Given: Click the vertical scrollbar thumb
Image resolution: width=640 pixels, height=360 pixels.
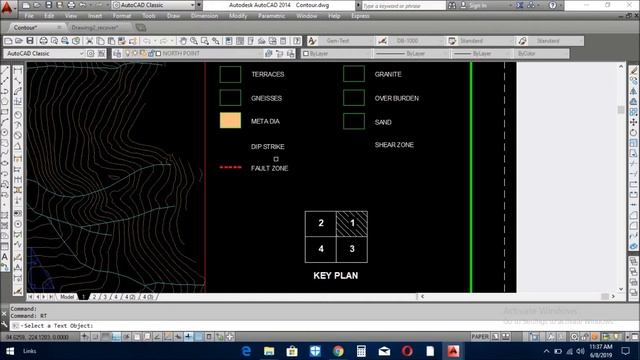Looking at the screenshot, I should (621, 110).
